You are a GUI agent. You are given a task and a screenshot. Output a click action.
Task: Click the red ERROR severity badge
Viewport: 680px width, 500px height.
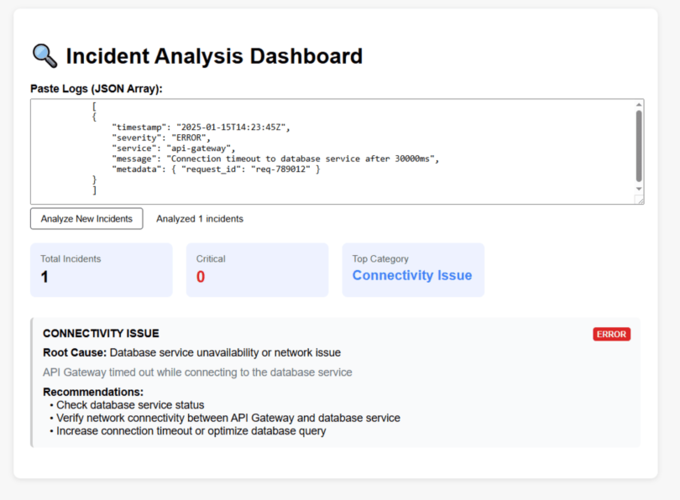(611, 334)
